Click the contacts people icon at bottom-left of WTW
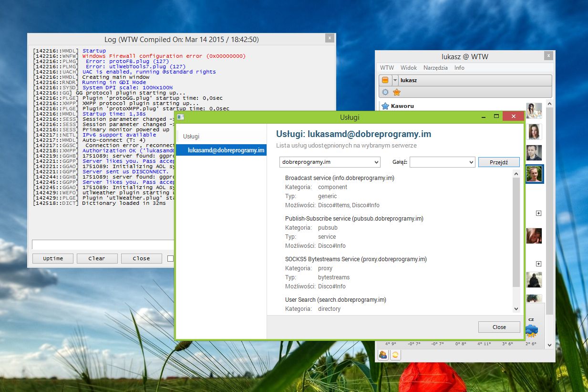Screen dimensions: 588x392 coord(383,355)
